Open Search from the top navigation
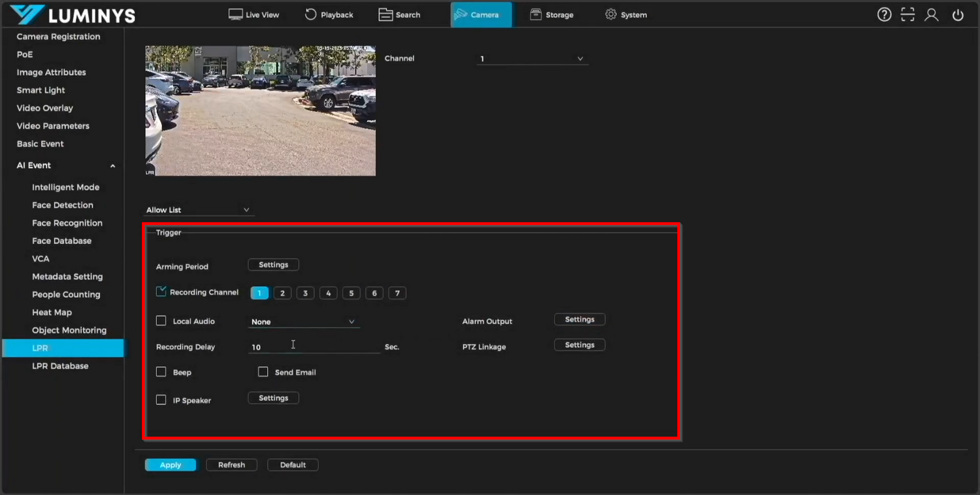The height and width of the screenshot is (495, 980). tap(399, 14)
